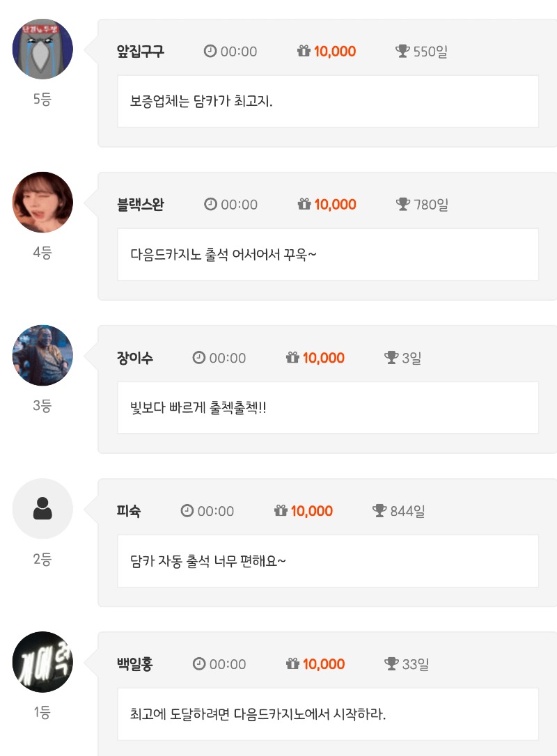The image size is (557, 756).
Task: Open 앞집구구's profile picture
Action: pyautogui.click(x=42, y=49)
